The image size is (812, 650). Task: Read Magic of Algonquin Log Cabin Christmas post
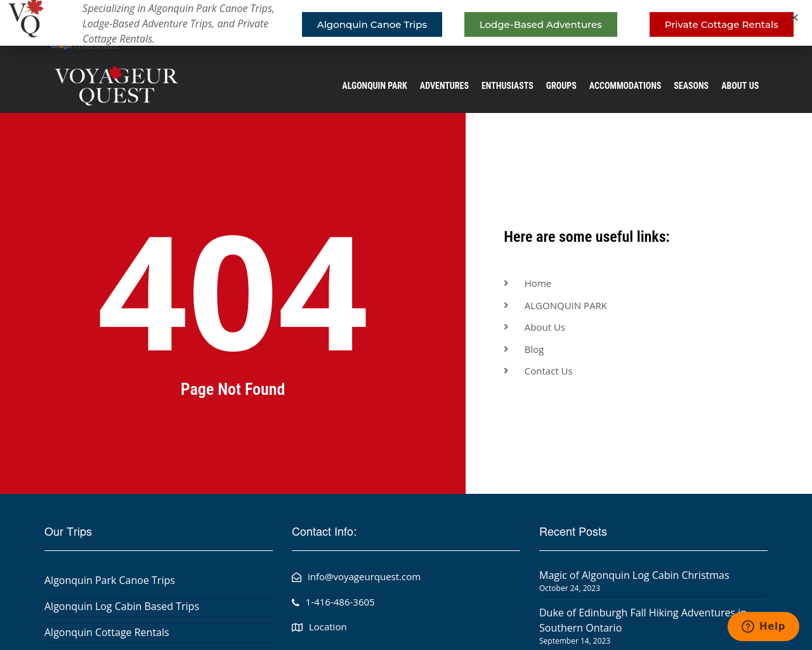coord(634,575)
